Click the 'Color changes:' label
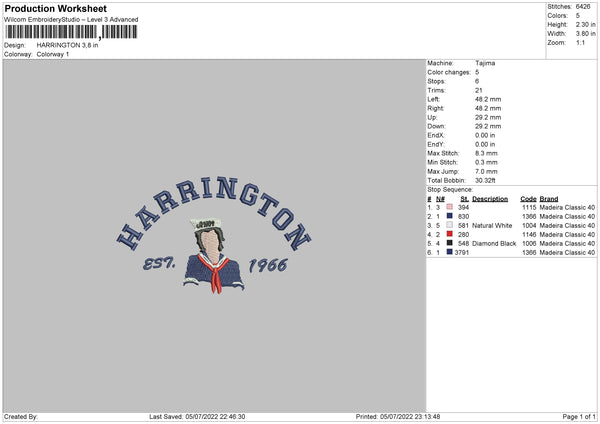 click(449, 72)
